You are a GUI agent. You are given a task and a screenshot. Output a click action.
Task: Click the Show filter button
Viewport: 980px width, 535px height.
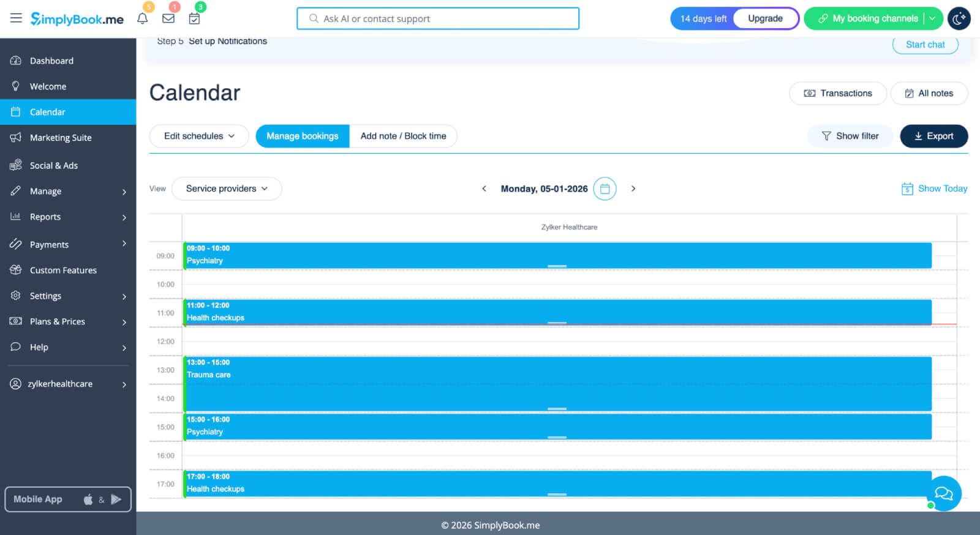click(x=850, y=136)
